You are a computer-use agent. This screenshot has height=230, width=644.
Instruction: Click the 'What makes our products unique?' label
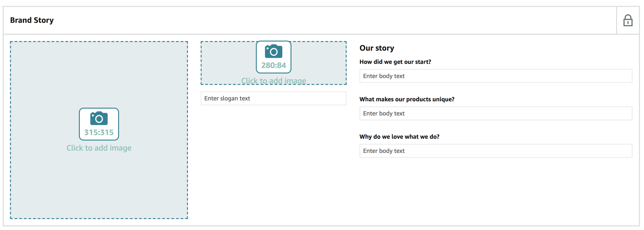click(x=407, y=99)
